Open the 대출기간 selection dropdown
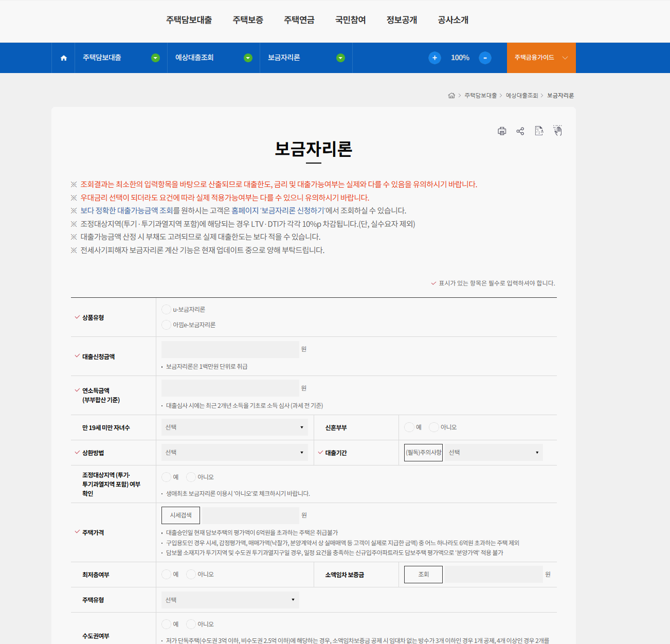Image resolution: width=670 pixels, height=644 pixels. coord(493,452)
